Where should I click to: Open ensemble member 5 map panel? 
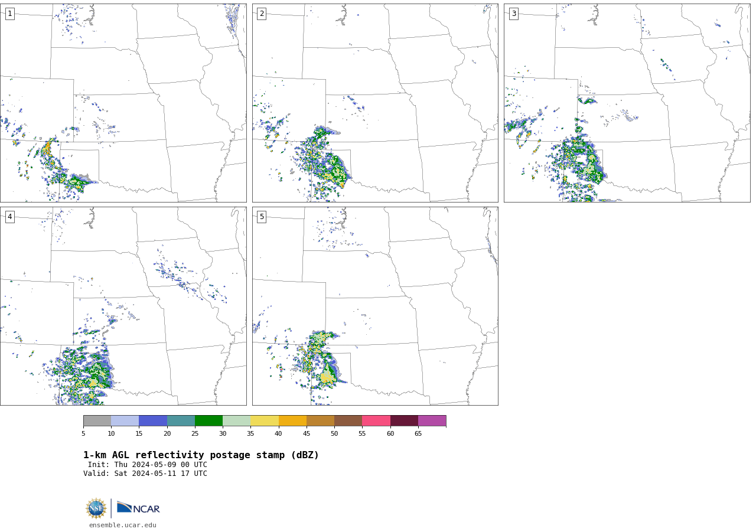[375, 306]
